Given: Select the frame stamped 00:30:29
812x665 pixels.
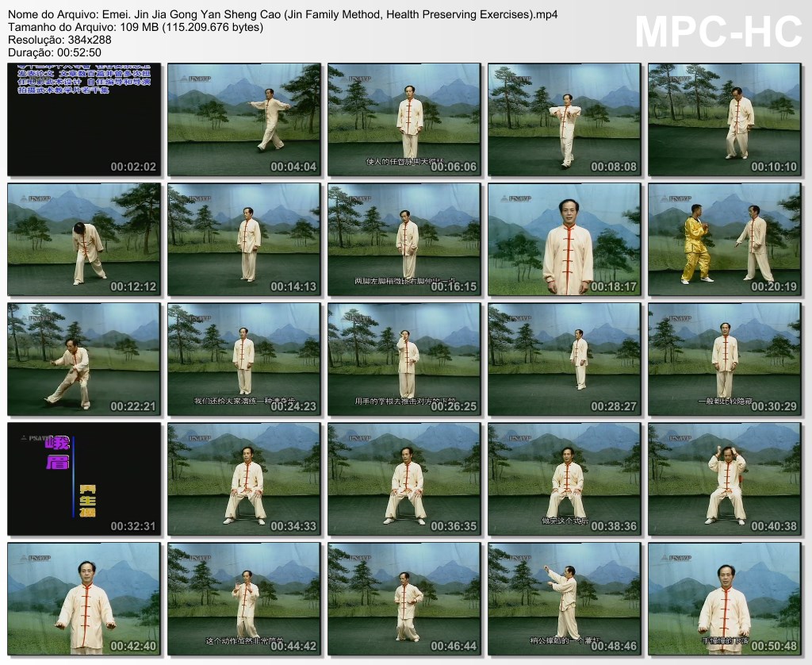Looking at the screenshot, I should click(x=724, y=359).
